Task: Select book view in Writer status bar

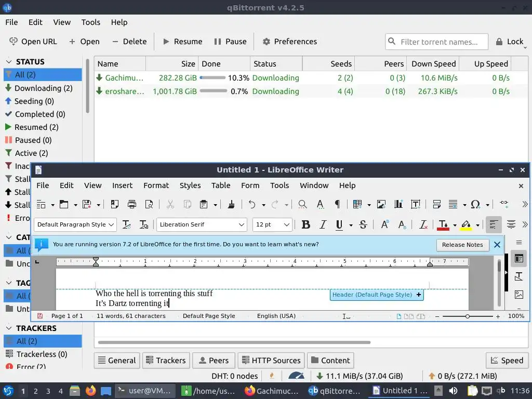Action: (x=421, y=316)
